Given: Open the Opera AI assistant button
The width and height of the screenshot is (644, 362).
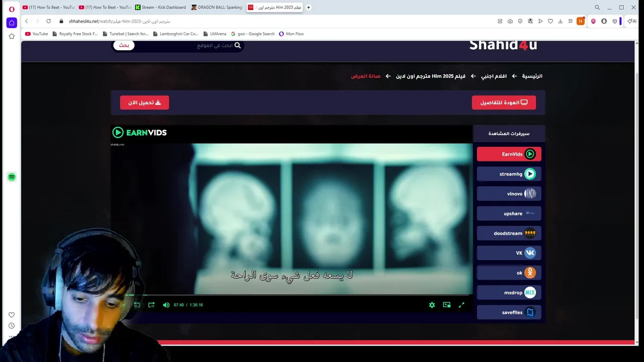Looking at the screenshot, I should (x=632, y=21).
